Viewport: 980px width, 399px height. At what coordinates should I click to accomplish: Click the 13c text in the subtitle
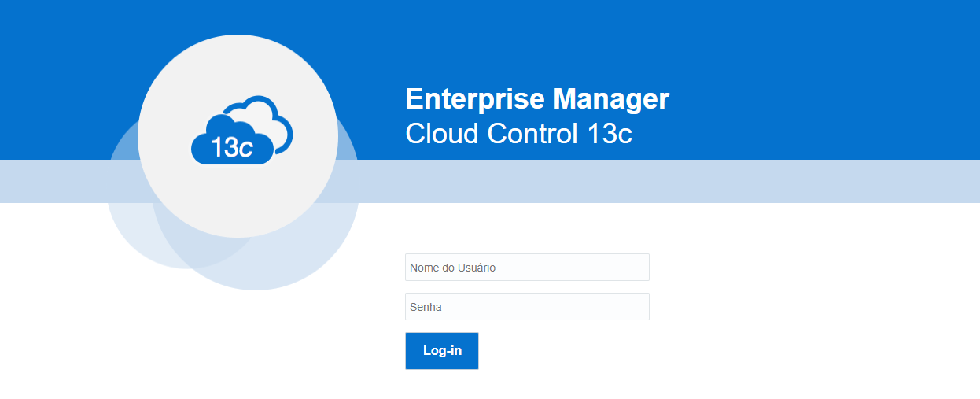click(x=610, y=134)
